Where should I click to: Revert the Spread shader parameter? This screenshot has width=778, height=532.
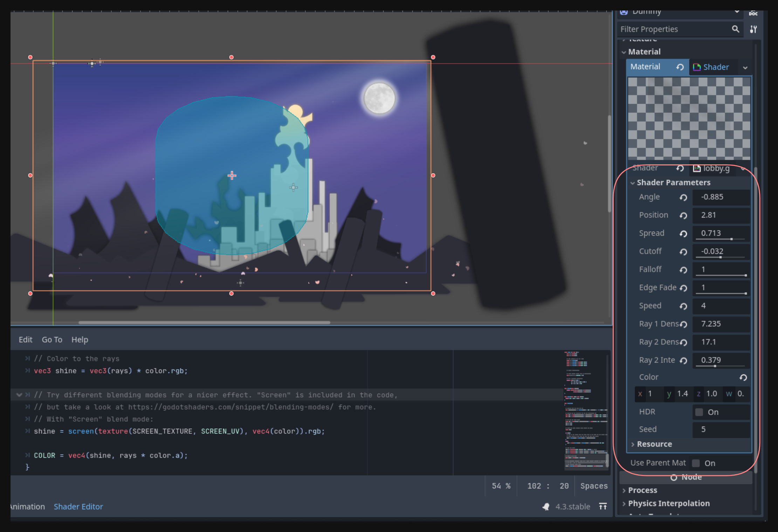click(683, 234)
